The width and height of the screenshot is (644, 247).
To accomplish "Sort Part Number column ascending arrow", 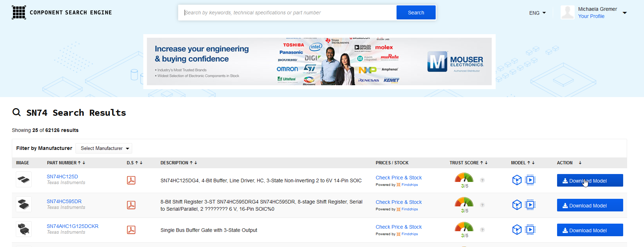I will [79, 163].
